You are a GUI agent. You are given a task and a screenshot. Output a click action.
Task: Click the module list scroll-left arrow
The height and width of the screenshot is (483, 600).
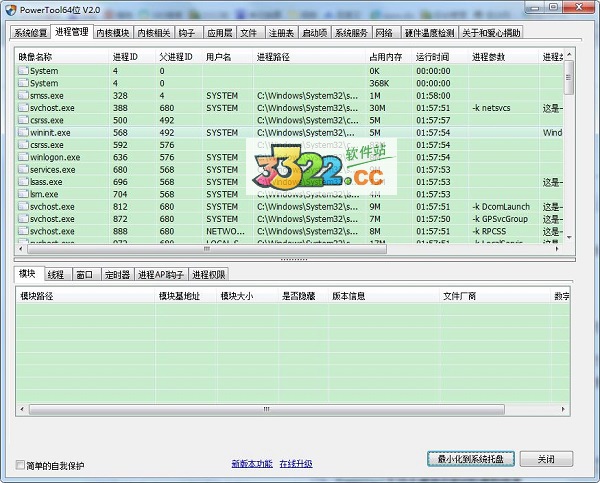point(22,409)
